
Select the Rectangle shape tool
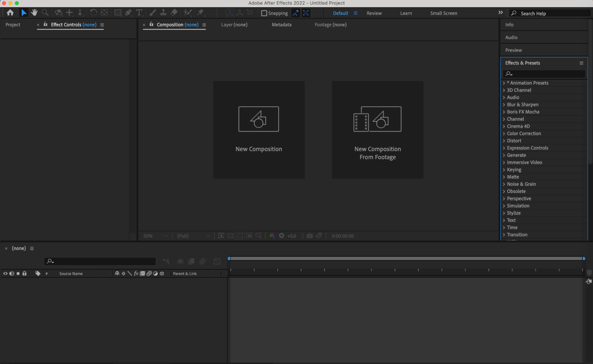point(117,12)
